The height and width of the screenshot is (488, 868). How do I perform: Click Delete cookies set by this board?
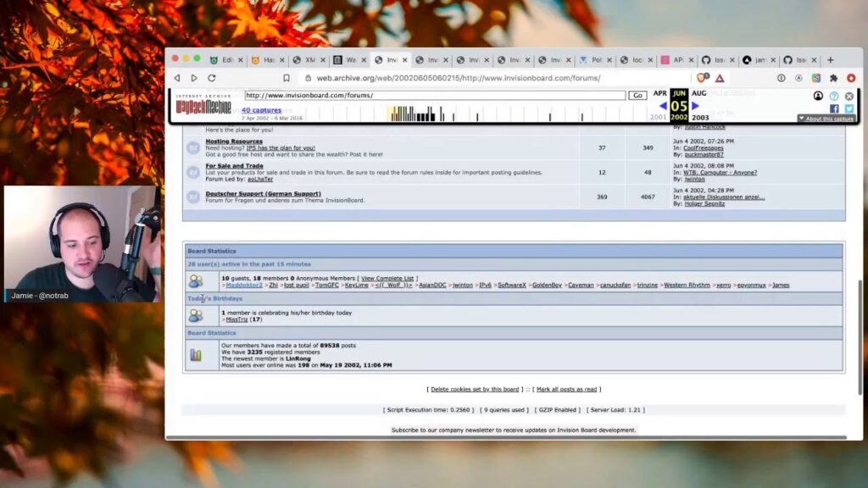coord(475,389)
